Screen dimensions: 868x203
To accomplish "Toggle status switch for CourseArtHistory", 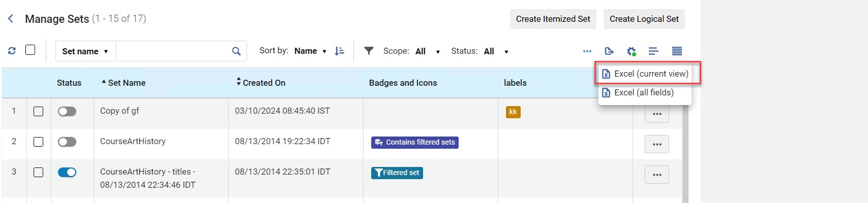I will 67,142.
